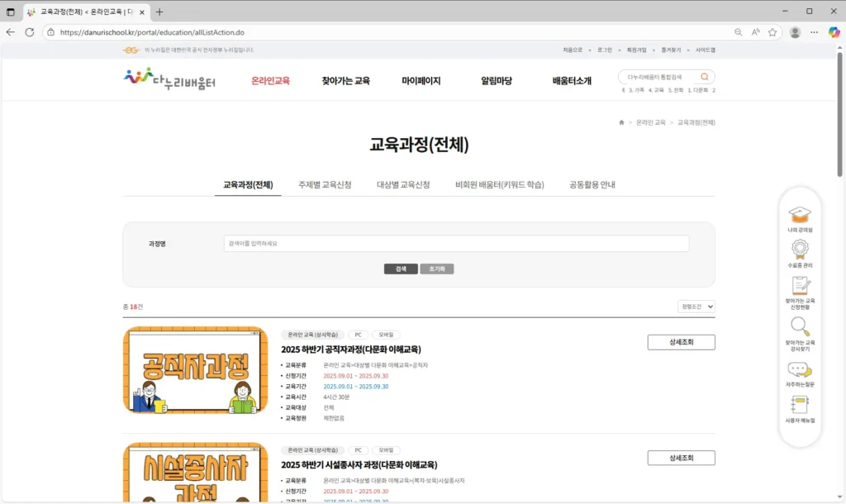Click the 수료증 관리 certificate icon
This screenshot has width=846, height=504.
click(799, 250)
